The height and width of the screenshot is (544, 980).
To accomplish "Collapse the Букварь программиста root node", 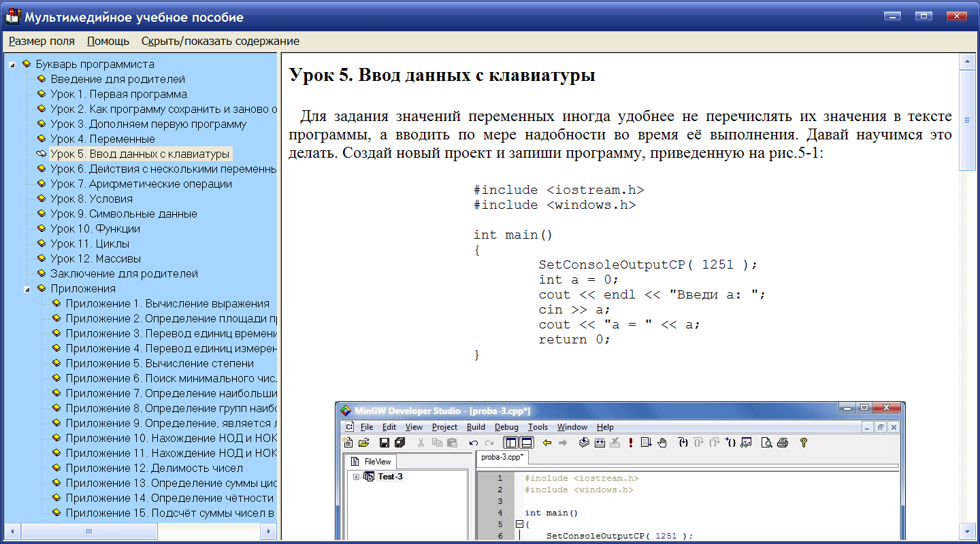I will 12,65.
